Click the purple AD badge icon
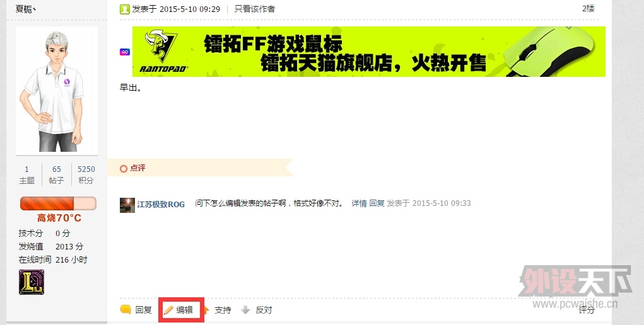Image resolution: width=644 pixels, height=325 pixels. tap(125, 52)
